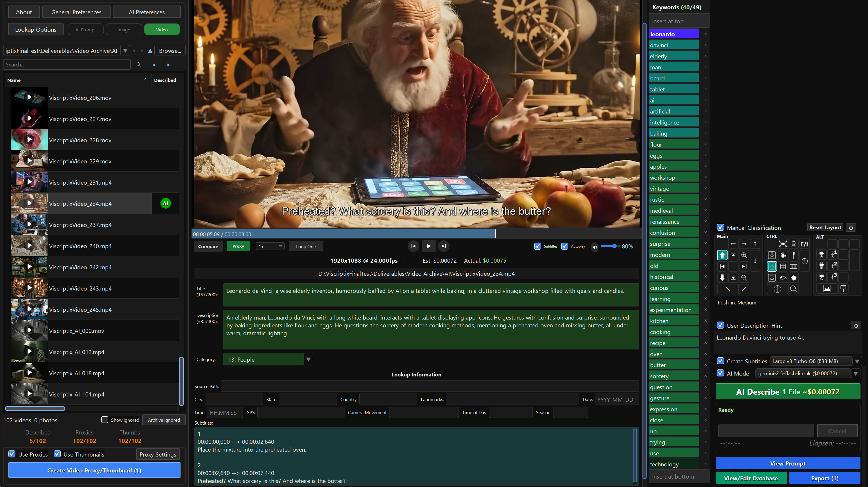This screenshot has height=487, width=868.
Task: Click the green AI badge on ViscriptixVideo_234
Action: 165,203
